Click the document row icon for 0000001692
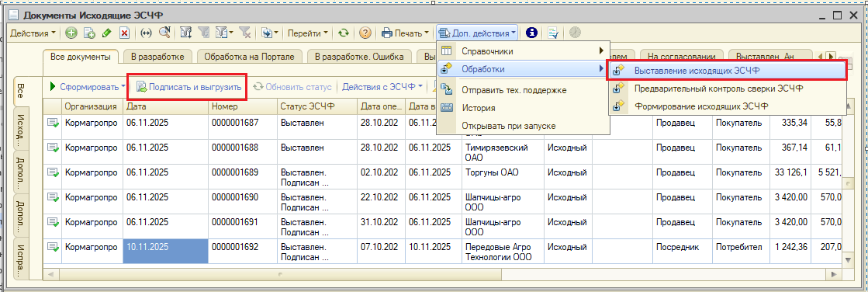868x292 pixels. pos(53,247)
